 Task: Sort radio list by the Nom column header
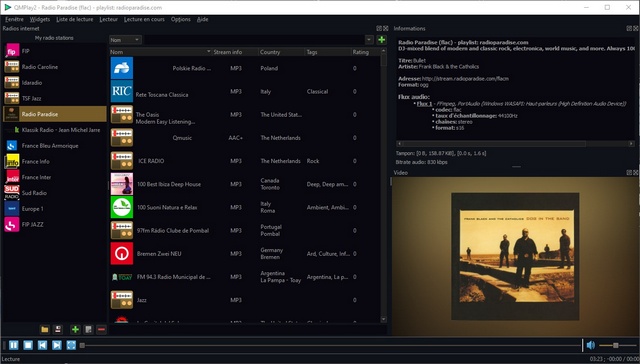[x=160, y=52]
